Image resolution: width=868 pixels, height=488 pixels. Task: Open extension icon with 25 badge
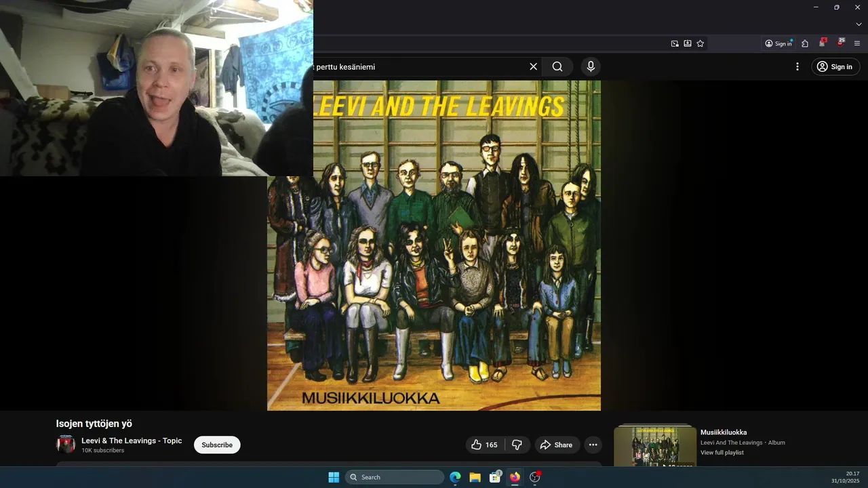[840, 43]
